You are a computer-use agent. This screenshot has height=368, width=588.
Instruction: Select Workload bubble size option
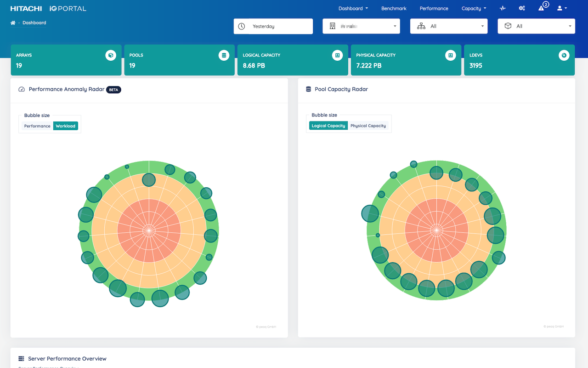coord(66,126)
